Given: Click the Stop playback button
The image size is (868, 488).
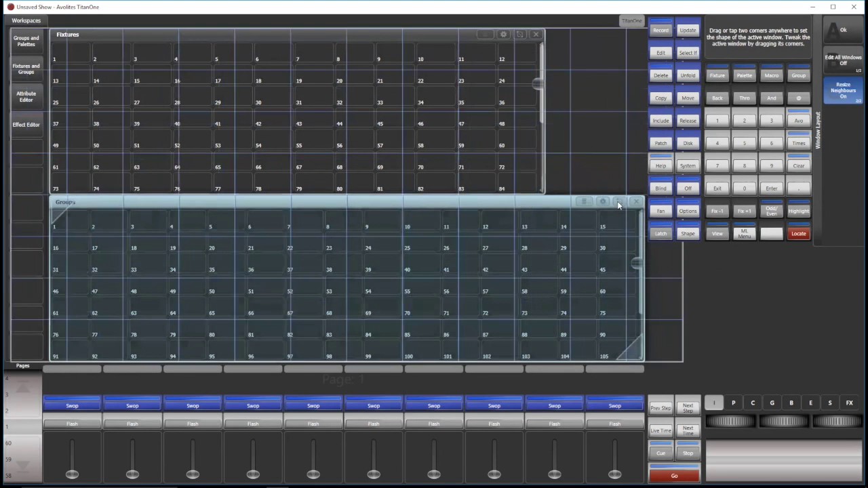Looking at the screenshot, I should pyautogui.click(x=688, y=452).
